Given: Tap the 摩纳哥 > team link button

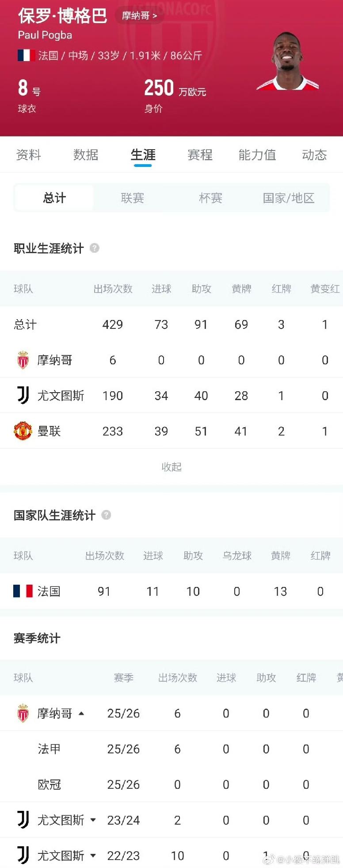Looking at the screenshot, I should pos(140,16).
